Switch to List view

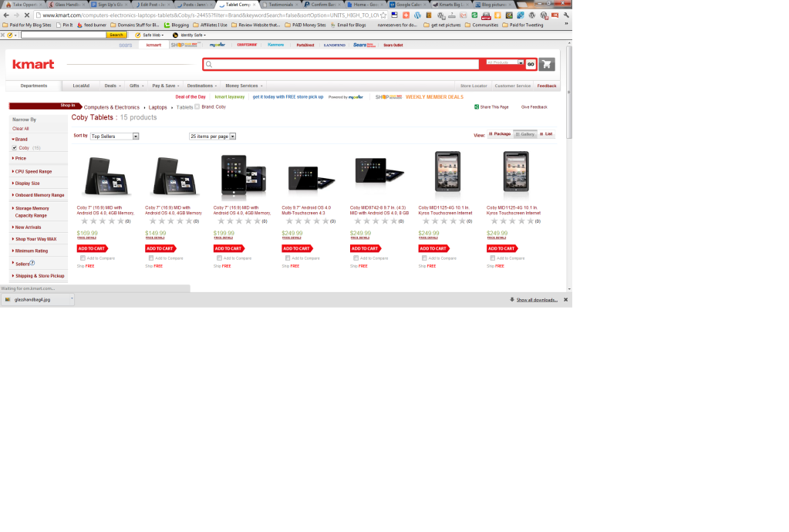point(546,133)
